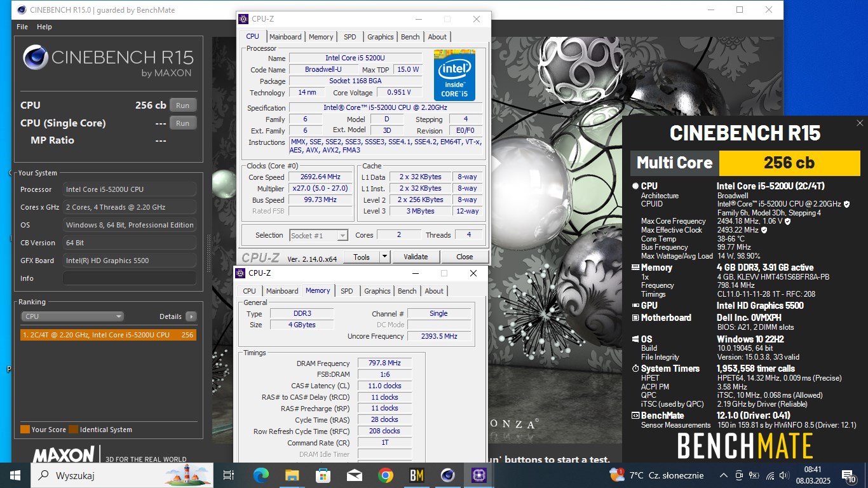The width and height of the screenshot is (868, 488).
Task: Close the BenchMate result overlay panel
Action: click(x=860, y=123)
